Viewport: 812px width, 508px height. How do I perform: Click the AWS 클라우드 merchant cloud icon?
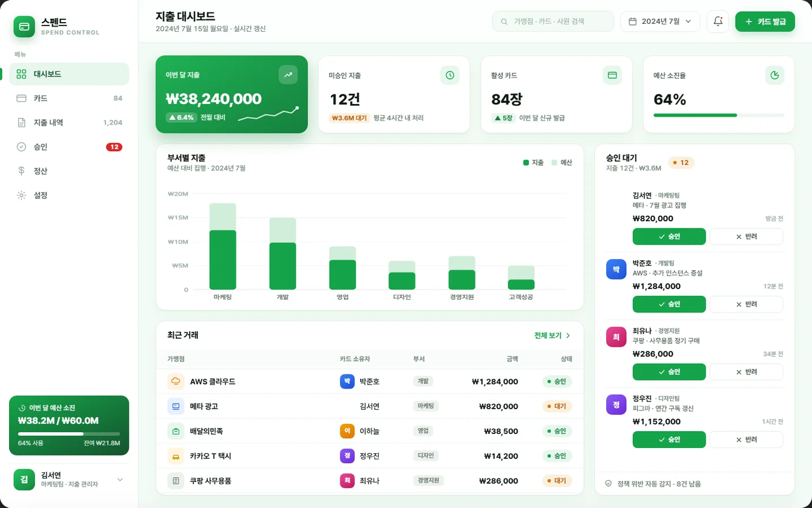tap(176, 381)
